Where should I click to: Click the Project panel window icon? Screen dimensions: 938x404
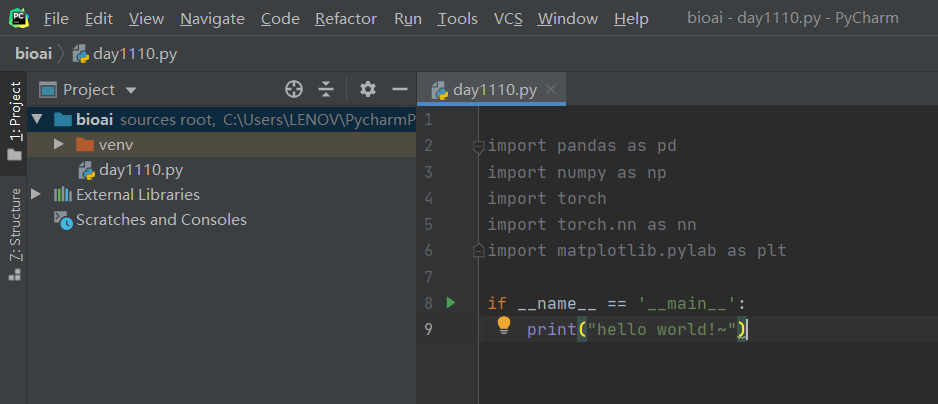[48, 90]
